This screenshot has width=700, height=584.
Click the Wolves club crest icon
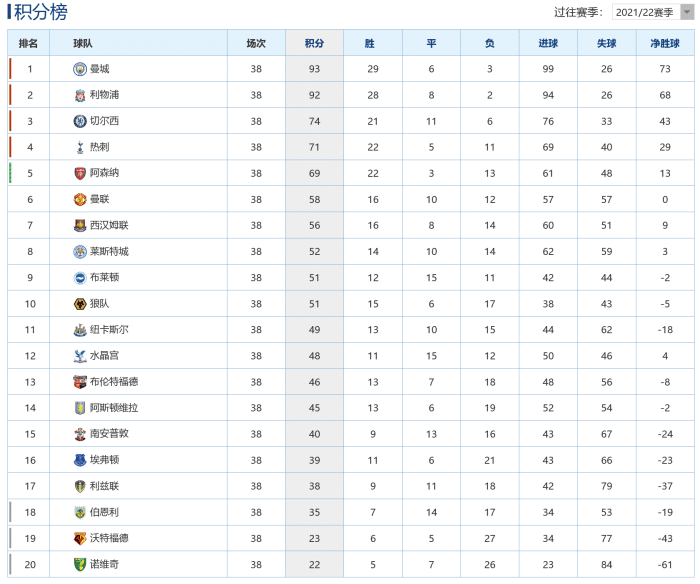click(80, 303)
